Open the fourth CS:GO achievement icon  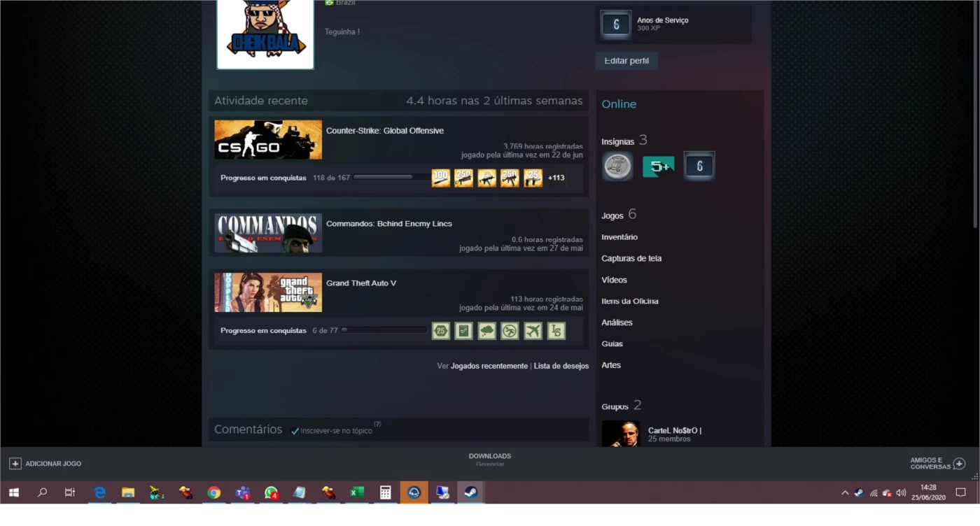510,178
